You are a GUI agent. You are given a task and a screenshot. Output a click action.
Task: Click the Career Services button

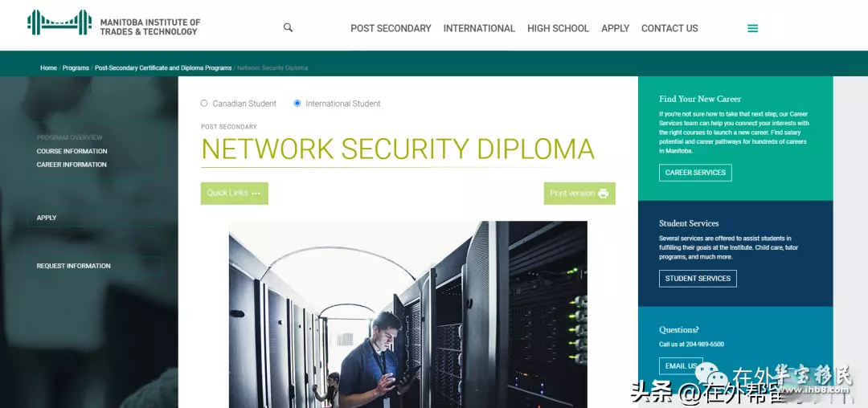pyautogui.click(x=695, y=173)
